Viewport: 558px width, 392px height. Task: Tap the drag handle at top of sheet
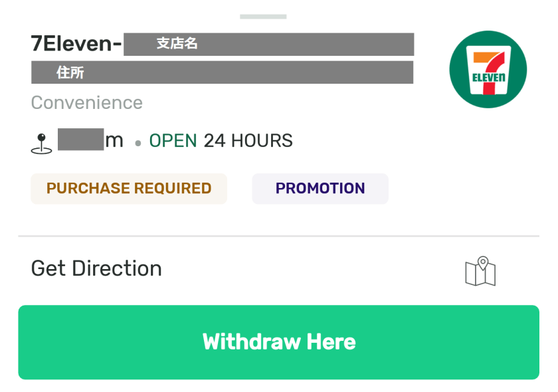[x=263, y=16]
